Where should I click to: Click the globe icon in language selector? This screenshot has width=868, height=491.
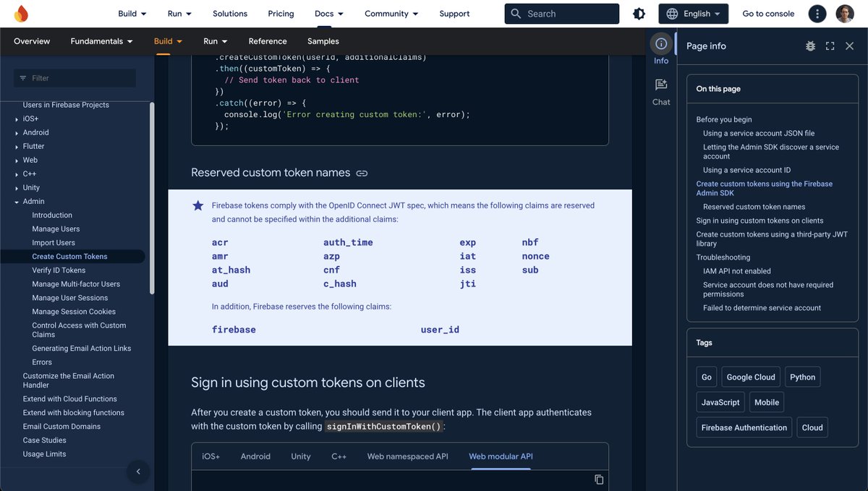tap(672, 14)
